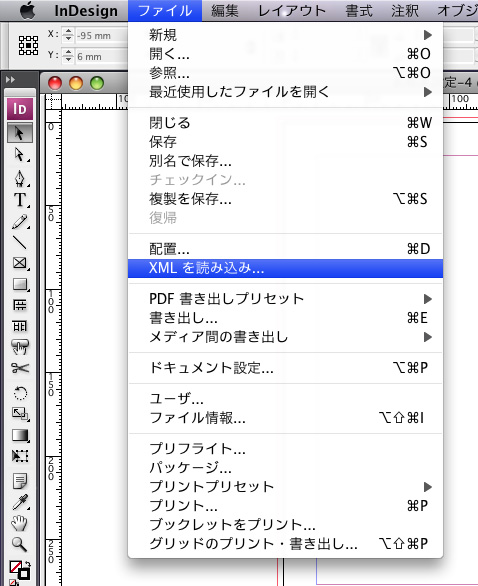
Task: Choose 保存 menu item
Action: pyautogui.click(x=285, y=142)
